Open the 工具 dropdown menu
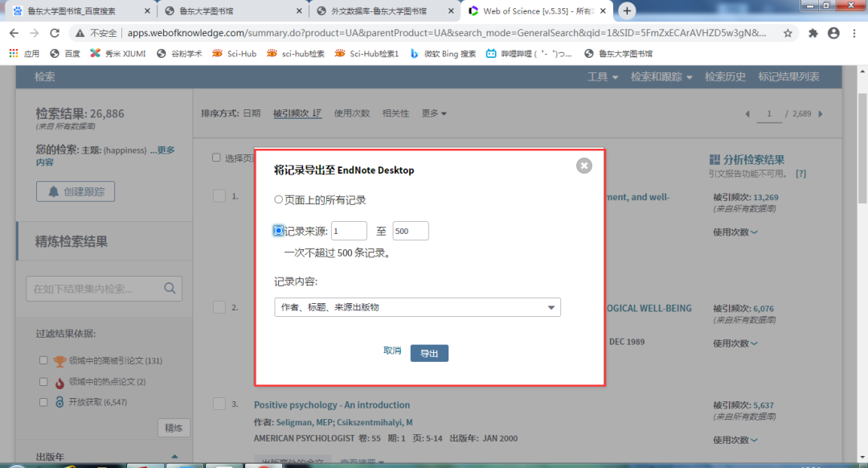 pyautogui.click(x=602, y=77)
